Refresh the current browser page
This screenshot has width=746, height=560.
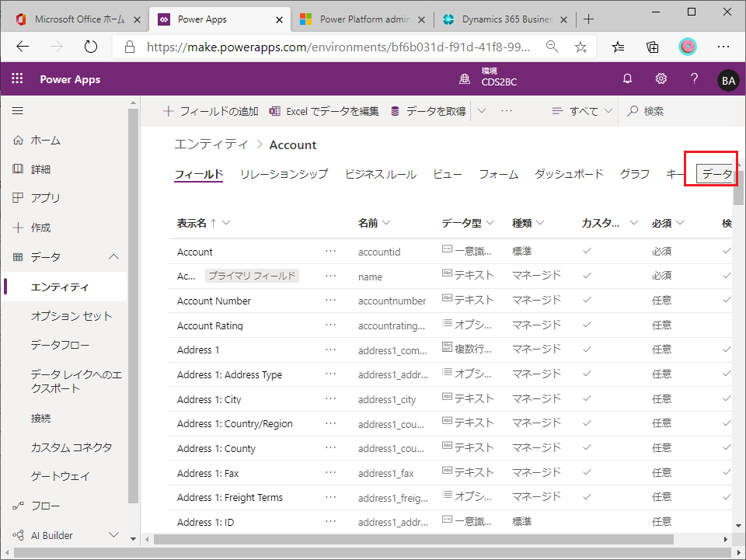coord(90,46)
